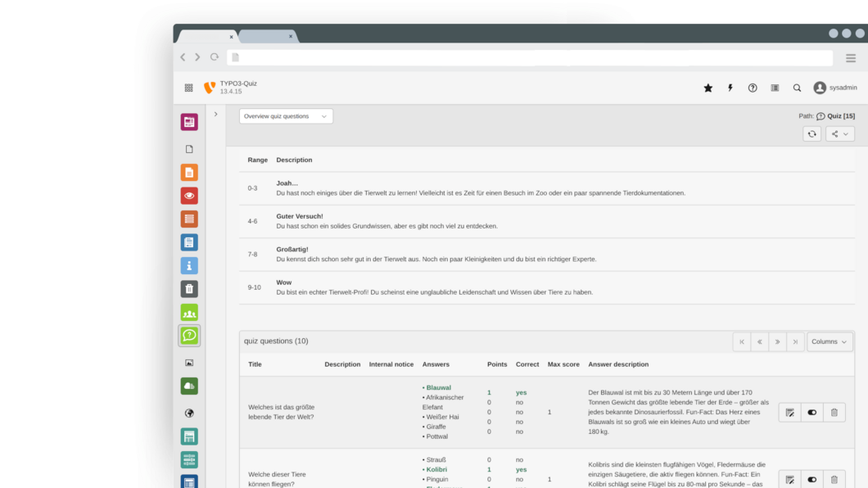Open the help question mark icon

tap(753, 88)
